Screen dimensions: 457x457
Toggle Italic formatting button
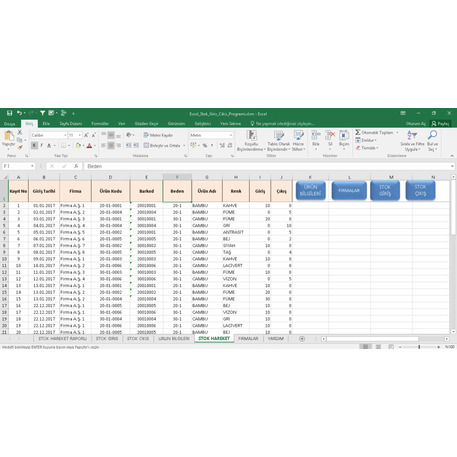coord(42,145)
